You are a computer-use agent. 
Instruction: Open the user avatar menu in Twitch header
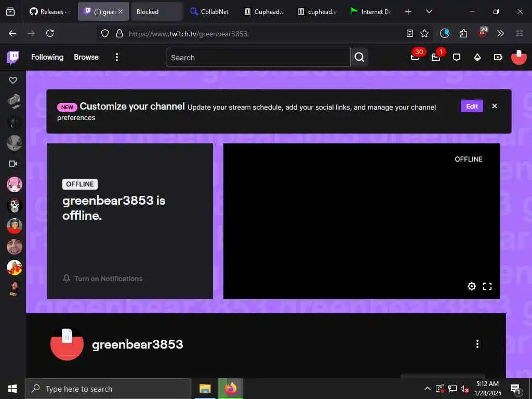click(x=519, y=57)
